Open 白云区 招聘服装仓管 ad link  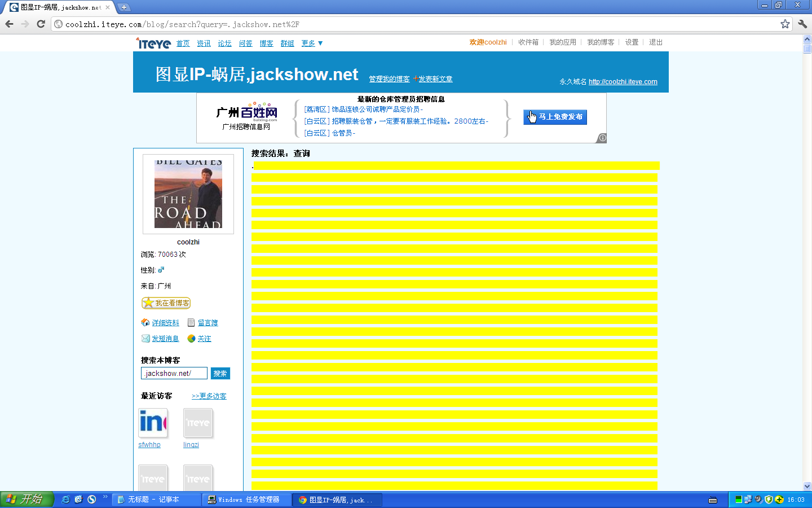point(396,121)
